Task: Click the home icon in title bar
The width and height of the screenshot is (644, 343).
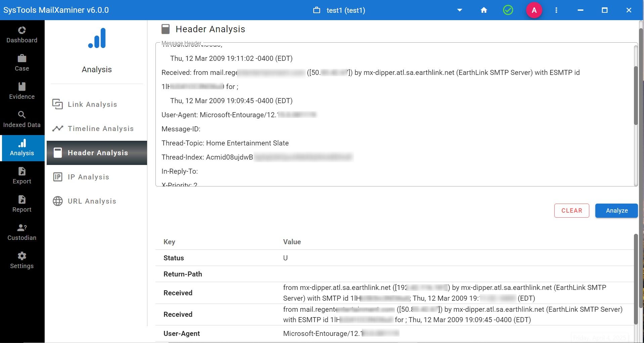Action: coord(484,10)
